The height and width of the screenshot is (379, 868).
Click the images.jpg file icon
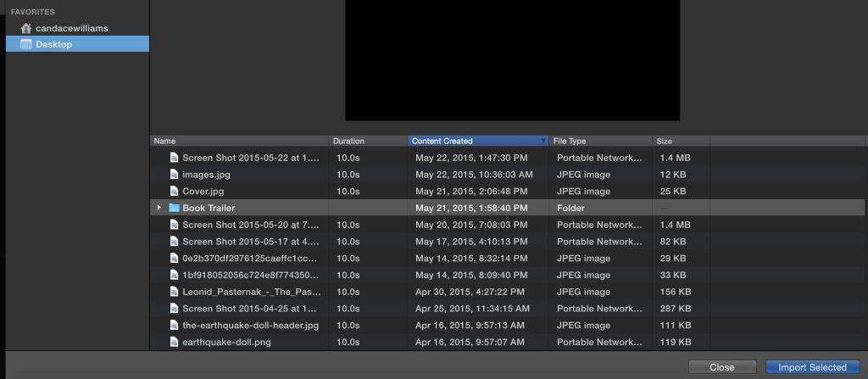(x=174, y=175)
